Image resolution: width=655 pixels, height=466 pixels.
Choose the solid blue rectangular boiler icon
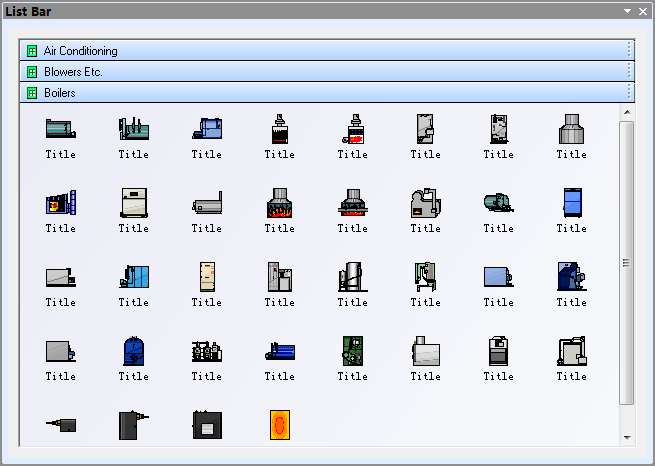pyautogui.click(x=571, y=202)
